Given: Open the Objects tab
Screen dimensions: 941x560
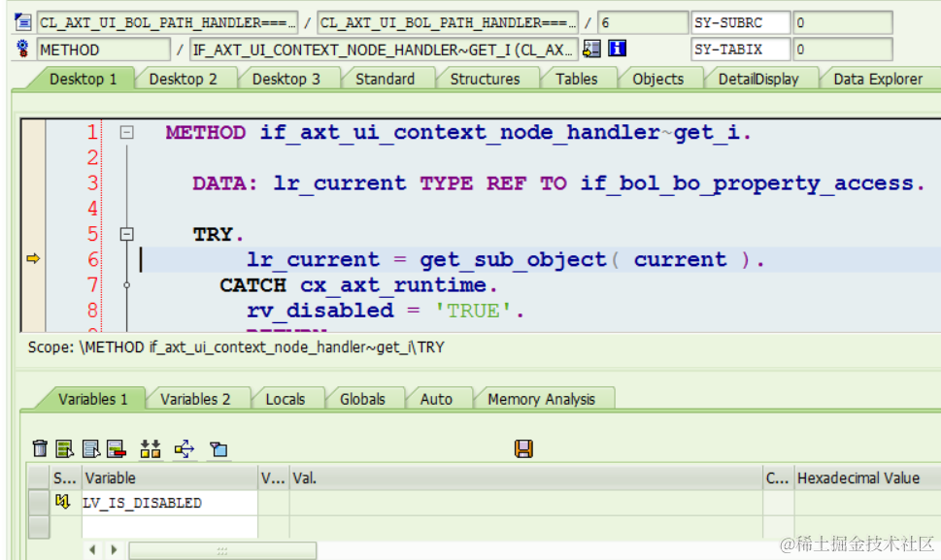Looking at the screenshot, I should (657, 80).
